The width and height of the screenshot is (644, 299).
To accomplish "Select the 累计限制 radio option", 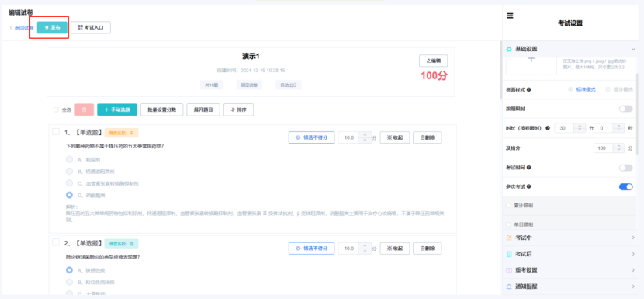I will pyautogui.click(x=508, y=205).
